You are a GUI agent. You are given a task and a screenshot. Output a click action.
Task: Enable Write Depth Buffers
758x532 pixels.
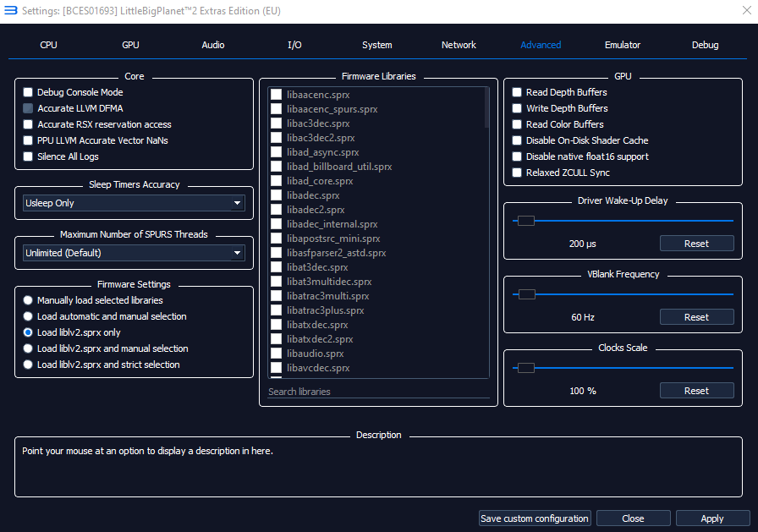(517, 108)
